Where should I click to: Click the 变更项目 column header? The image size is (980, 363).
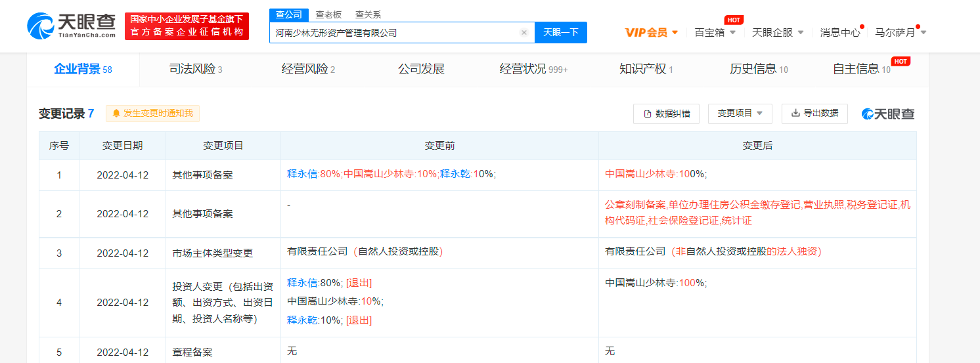(223, 146)
